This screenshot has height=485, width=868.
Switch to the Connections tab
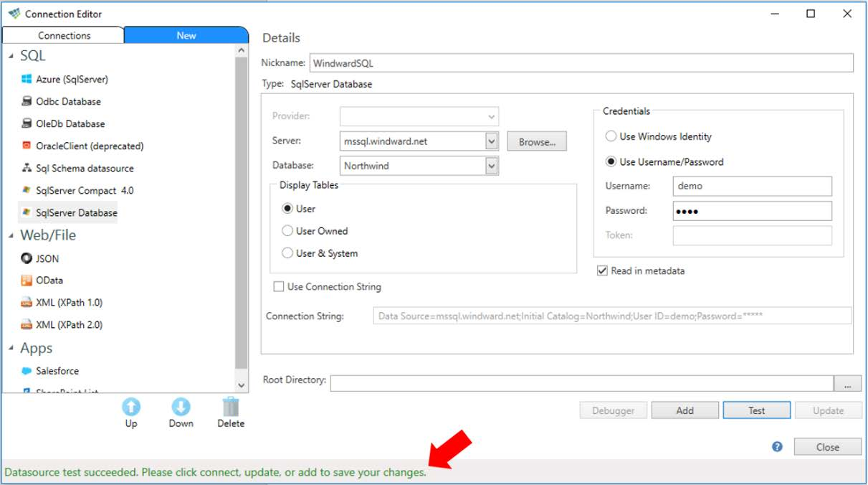[64, 35]
